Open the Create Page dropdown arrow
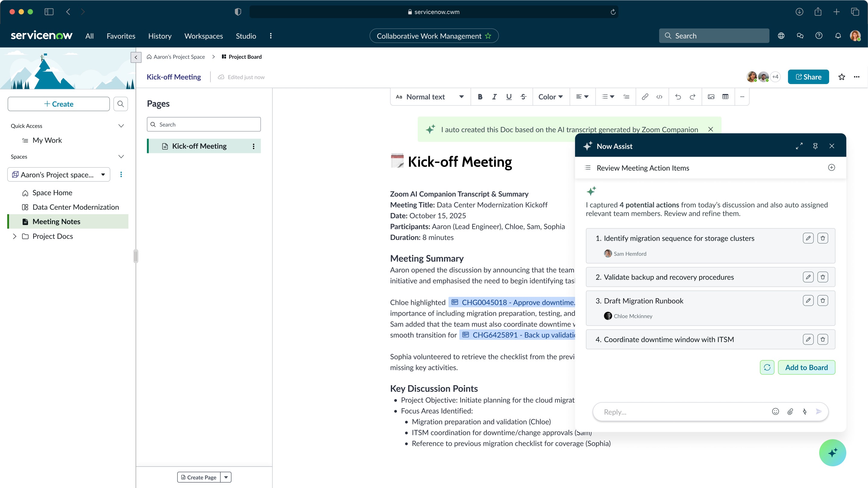Image resolution: width=868 pixels, height=488 pixels. (226, 477)
